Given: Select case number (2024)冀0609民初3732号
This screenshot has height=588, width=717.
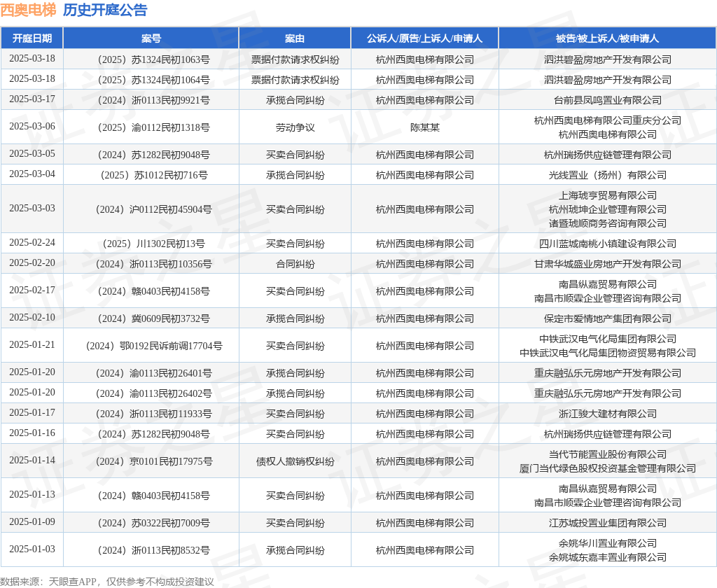Looking at the screenshot, I should click(x=153, y=318).
